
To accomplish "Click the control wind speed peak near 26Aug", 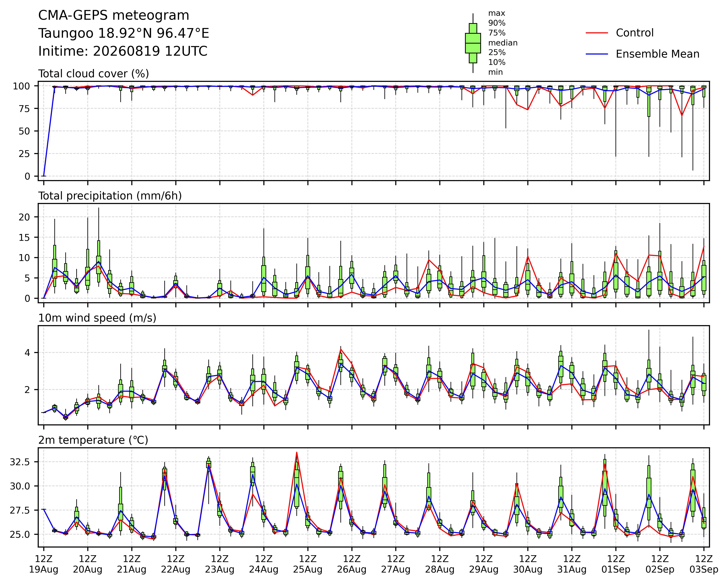I will 341,349.
